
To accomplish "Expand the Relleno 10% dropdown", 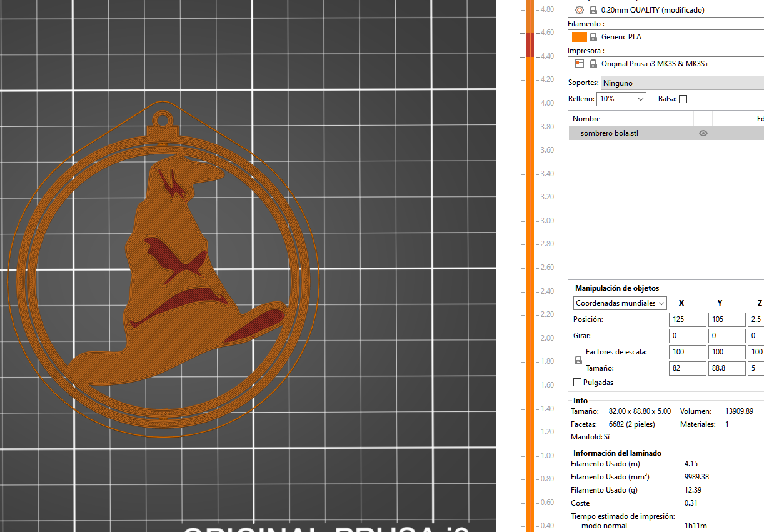I will (x=621, y=99).
